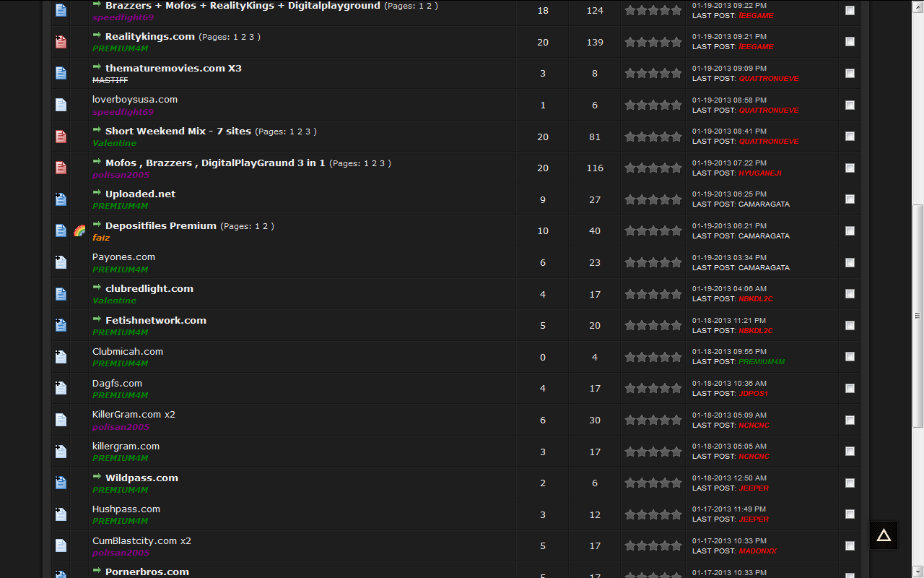The width and height of the screenshot is (924, 578).
Task: Click green unread arrow beside Wildpass.com
Action: pos(97,477)
